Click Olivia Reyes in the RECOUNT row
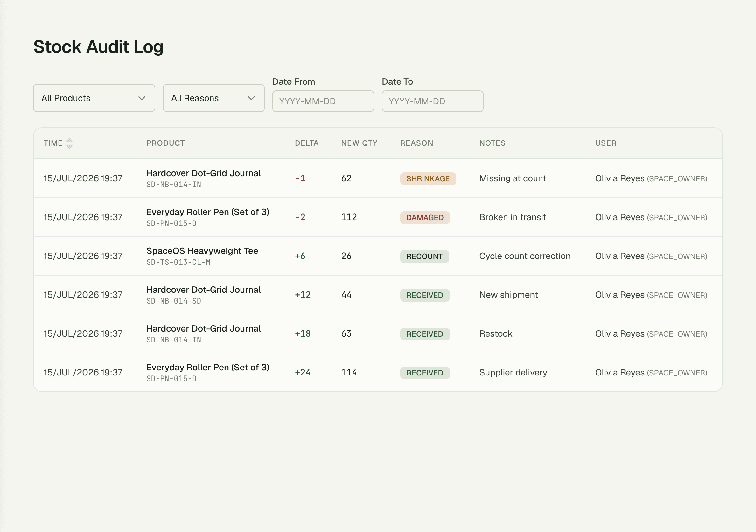756x532 pixels. 620,256
